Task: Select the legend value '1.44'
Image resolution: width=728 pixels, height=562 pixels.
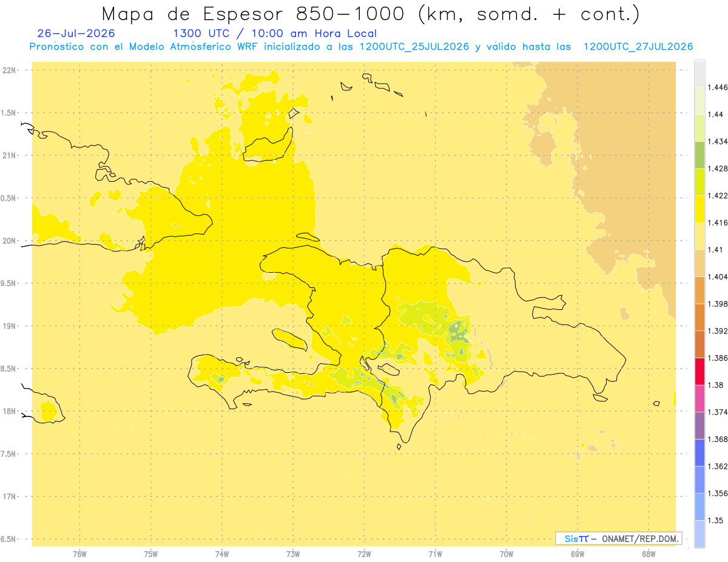Action: pyautogui.click(x=715, y=115)
